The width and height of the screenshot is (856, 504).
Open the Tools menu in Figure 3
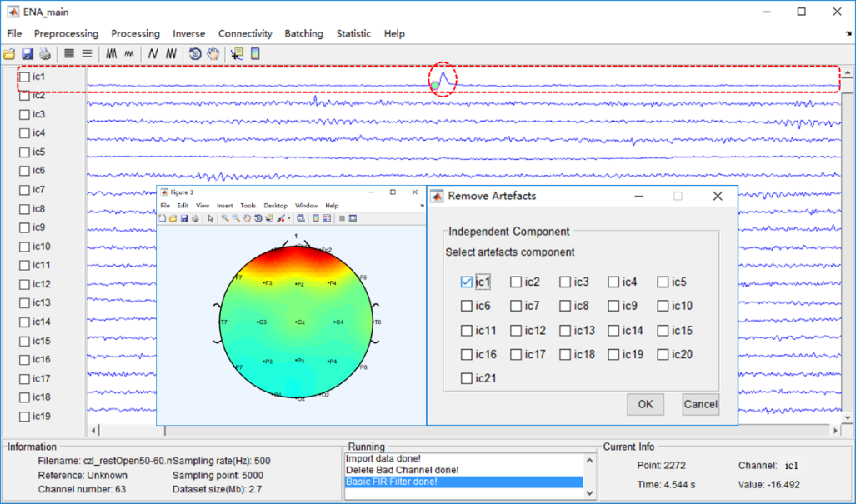[248, 205]
